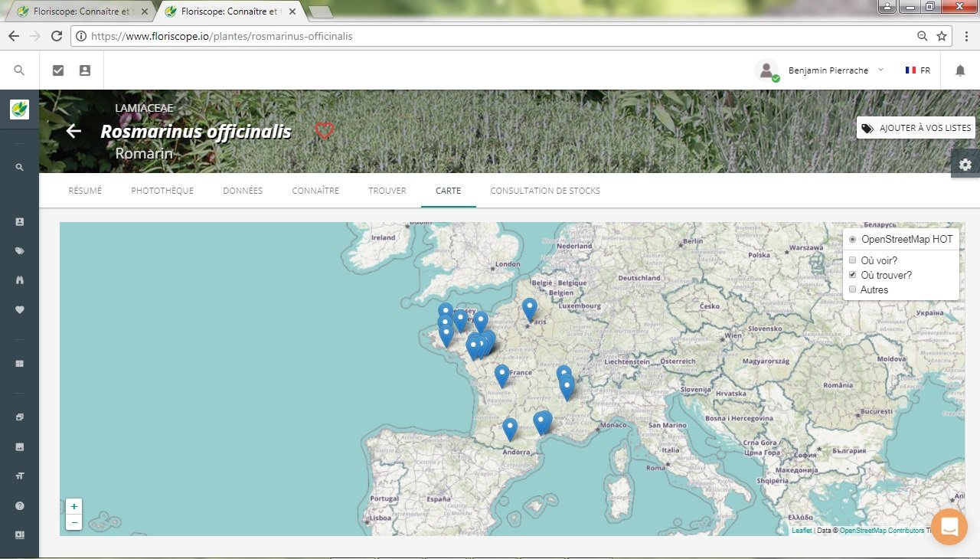Click the Ajouter à vos listes button
Viewport: 980px width, 559px height.
tap(916, 128)
